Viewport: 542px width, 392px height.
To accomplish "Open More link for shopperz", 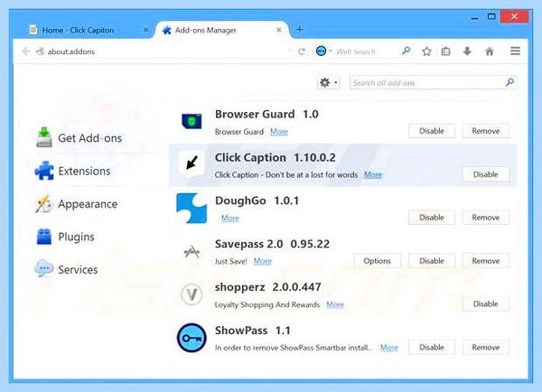I will [x=335, y=304].
